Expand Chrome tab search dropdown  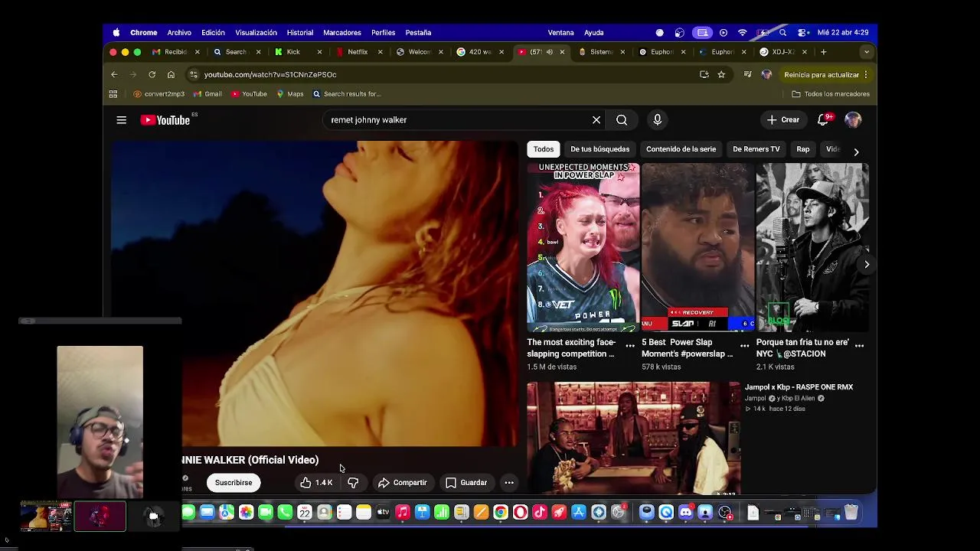pos(866,52)
